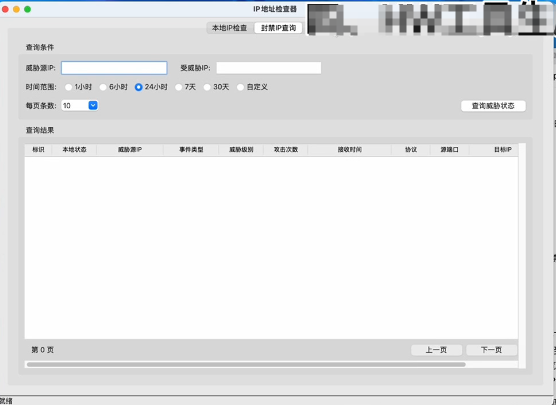Sort by the 威胁源IP column header

130,150
